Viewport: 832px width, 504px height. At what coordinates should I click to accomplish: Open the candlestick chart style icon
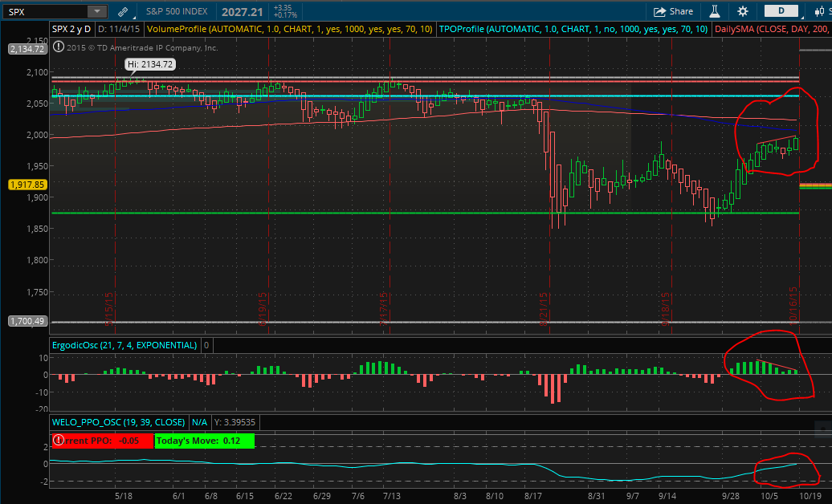click(819, 11)
